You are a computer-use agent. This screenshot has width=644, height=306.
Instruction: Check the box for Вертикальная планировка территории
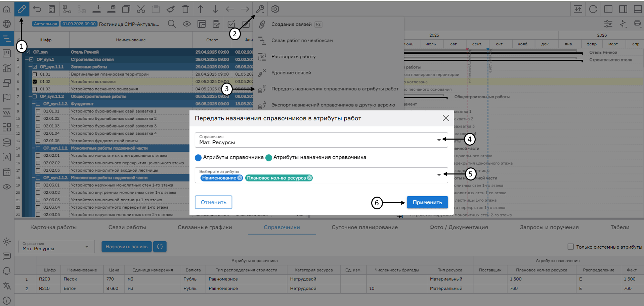coord(35,74)
